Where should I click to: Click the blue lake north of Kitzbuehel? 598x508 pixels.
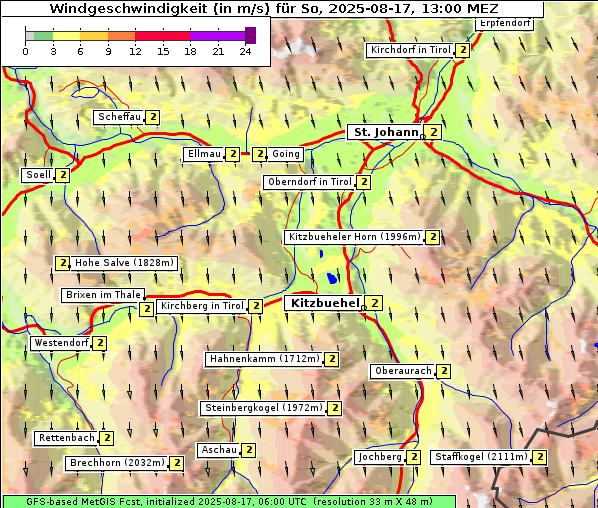point(332,278)
